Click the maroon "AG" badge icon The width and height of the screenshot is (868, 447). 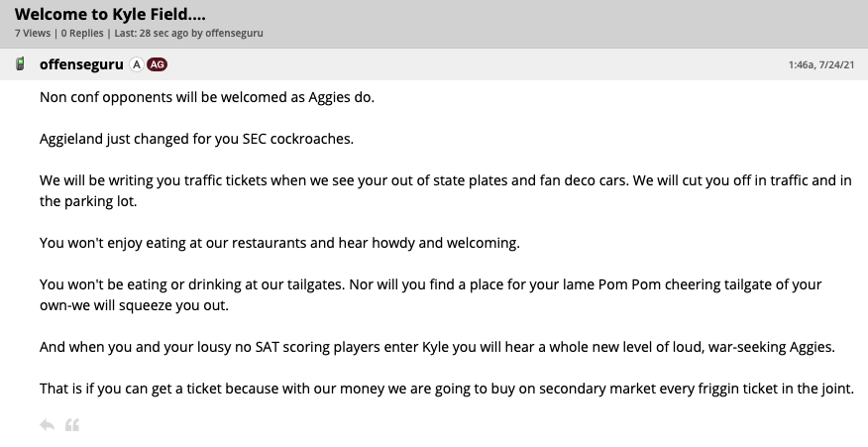[157, 64]
